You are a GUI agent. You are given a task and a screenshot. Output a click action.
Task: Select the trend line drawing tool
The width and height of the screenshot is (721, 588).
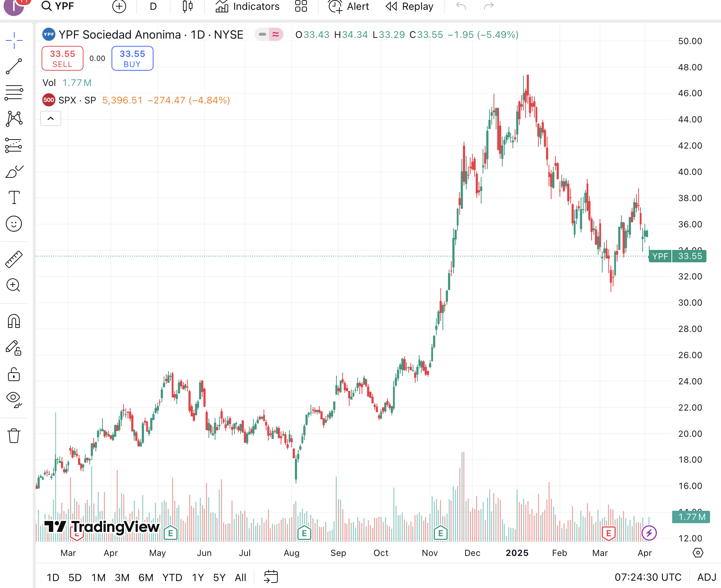point(14,66)
